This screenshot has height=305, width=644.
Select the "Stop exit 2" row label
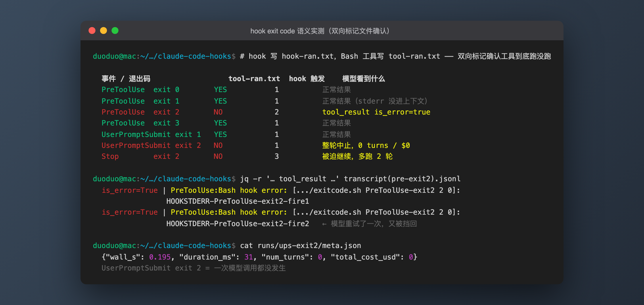[140, 156]
